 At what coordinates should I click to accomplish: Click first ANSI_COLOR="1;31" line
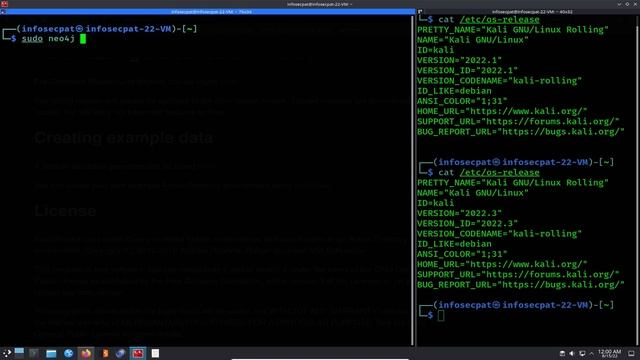(462, 101)
